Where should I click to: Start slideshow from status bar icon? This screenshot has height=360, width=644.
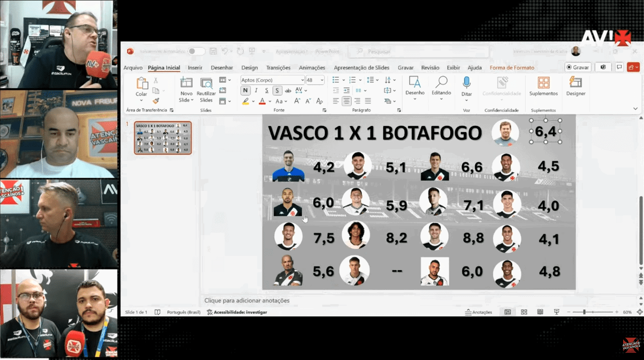pos(557,312)
